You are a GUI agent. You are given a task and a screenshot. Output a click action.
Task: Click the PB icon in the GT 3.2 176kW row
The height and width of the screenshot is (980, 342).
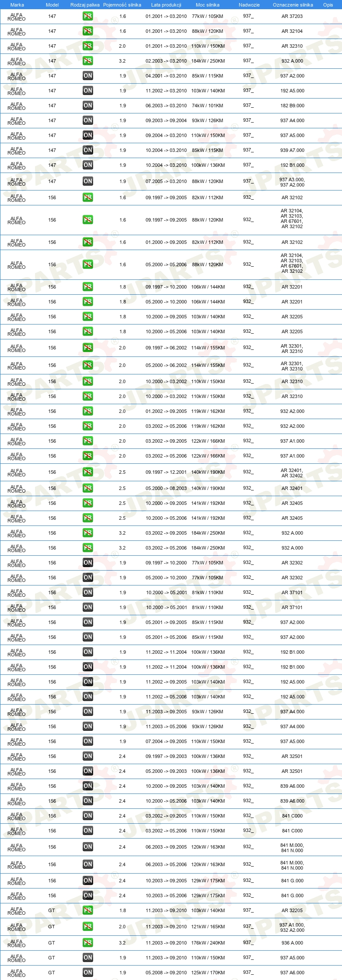click(x=87, y=943)
